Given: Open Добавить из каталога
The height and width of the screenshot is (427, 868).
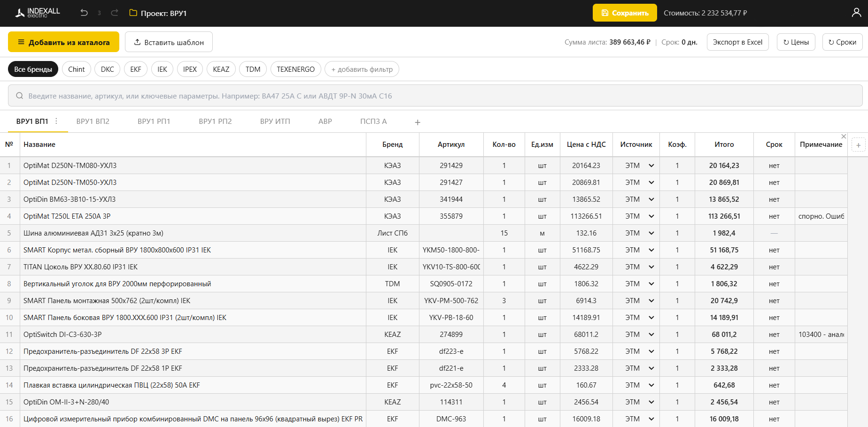Looking at the screenshot, I should [x=63, y=42].
